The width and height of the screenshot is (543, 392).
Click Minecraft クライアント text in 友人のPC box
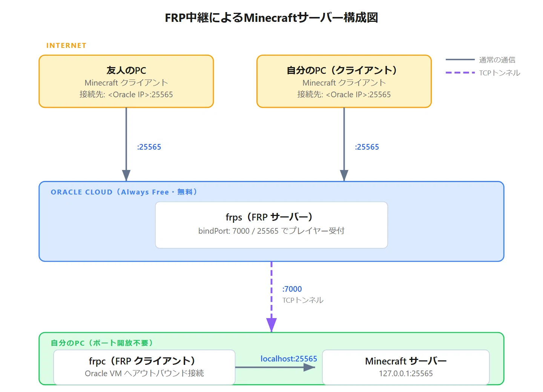126,83
